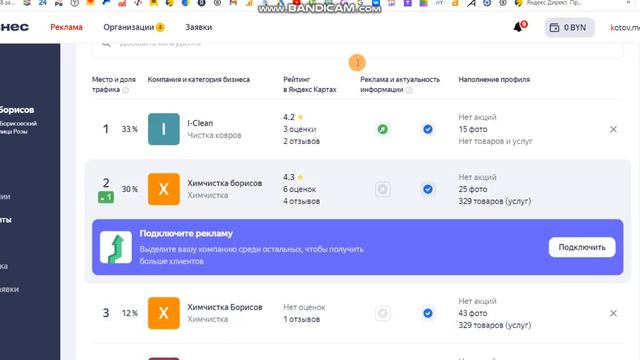Click '43 фото' in row 3
Image resolution: width=640 pixels, height=360 pixels.
coord(473,313)
